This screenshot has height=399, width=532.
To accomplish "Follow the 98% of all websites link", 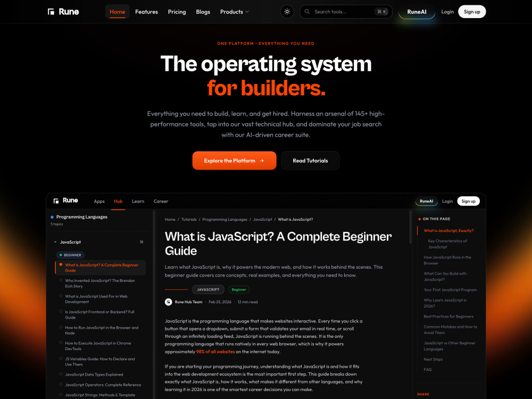I will (215, 352).
